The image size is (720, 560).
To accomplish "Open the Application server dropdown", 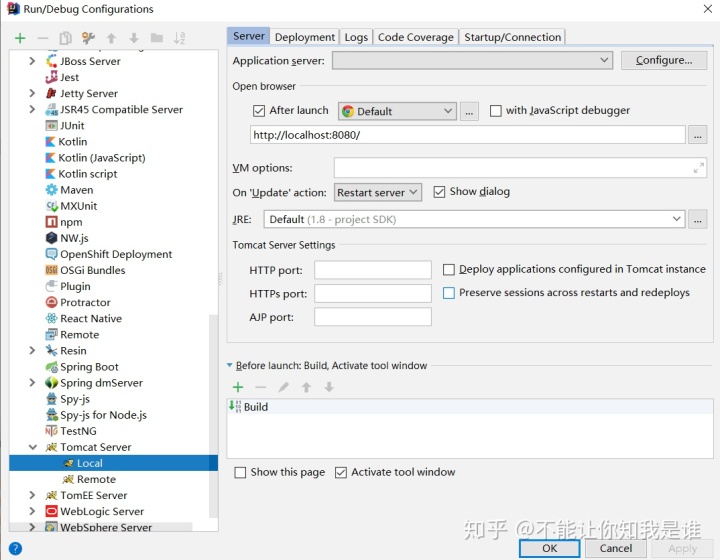I will click(x=472, y=60).
